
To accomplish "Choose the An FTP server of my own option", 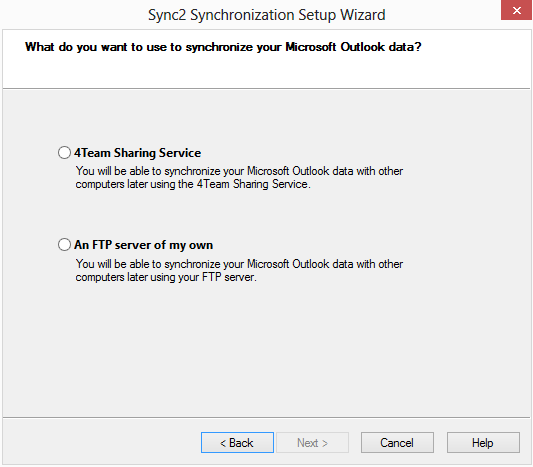I will coord(64,244).
